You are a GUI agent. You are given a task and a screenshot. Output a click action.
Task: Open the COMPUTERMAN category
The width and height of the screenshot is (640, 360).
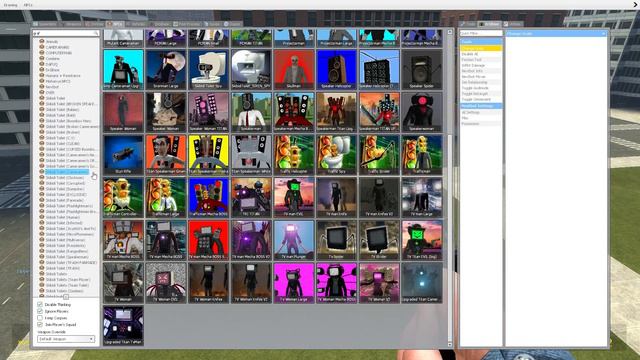point(59,53)
